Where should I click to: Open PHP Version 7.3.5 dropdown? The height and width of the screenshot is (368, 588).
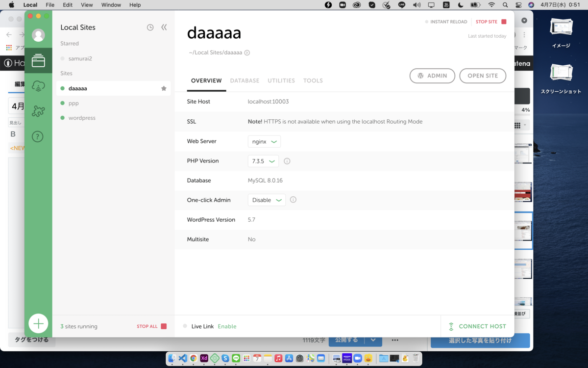tap(263, 161)
